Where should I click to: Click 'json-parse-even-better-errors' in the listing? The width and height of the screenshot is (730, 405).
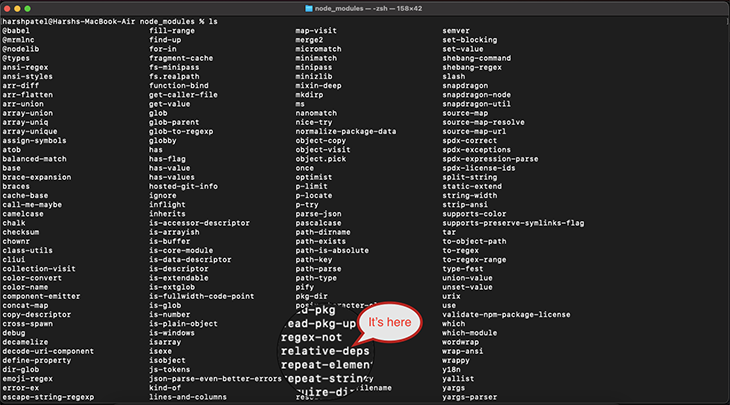(x=216, y=379)
